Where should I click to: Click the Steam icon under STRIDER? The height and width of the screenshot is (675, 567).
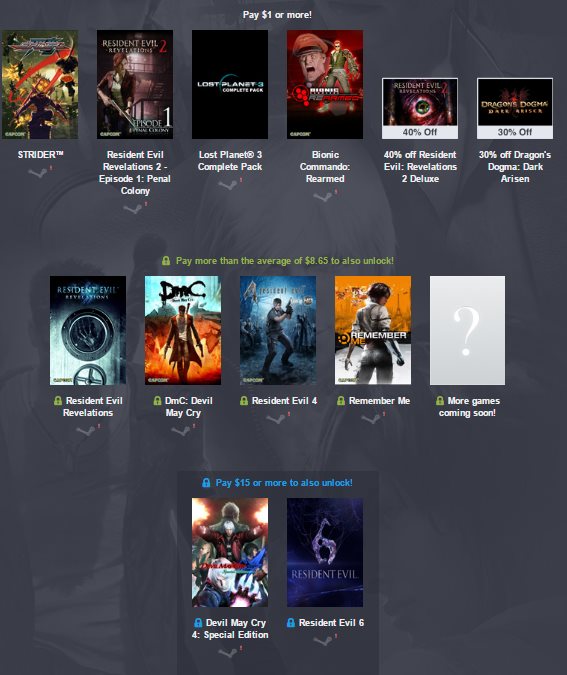click(38, 173)
